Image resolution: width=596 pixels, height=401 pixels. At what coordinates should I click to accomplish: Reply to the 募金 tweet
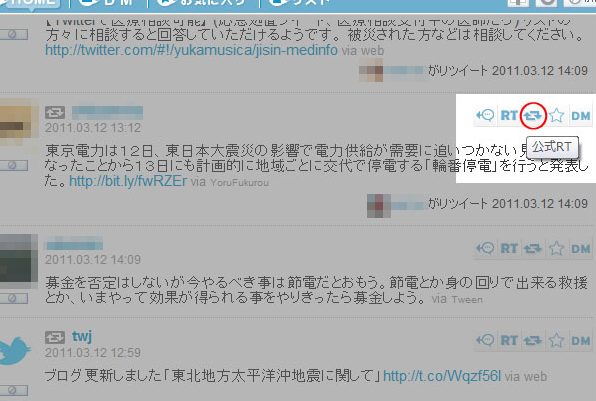[485, 249]
